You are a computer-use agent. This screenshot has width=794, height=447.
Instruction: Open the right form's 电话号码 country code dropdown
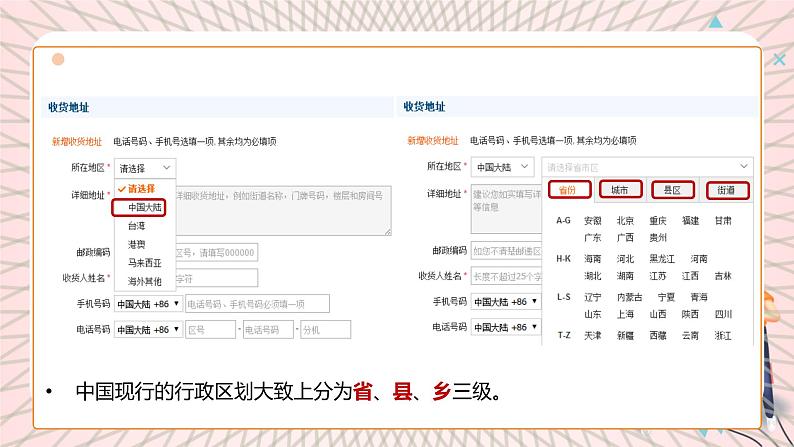(506, 328)
